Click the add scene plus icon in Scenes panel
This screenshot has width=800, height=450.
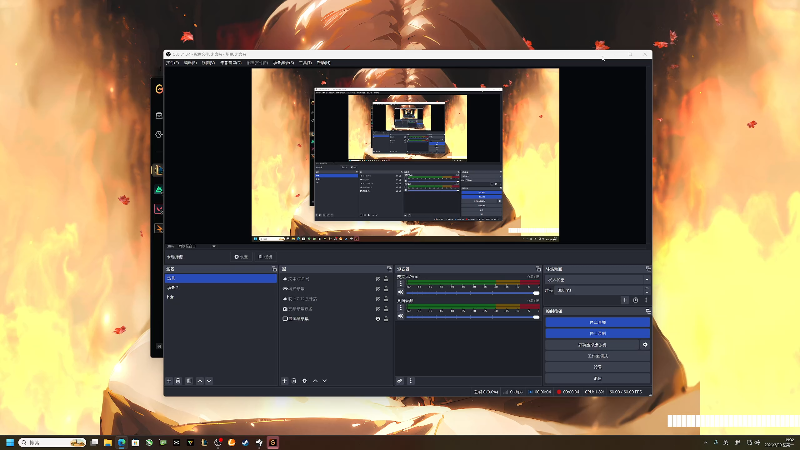click(x=169, y=381)
